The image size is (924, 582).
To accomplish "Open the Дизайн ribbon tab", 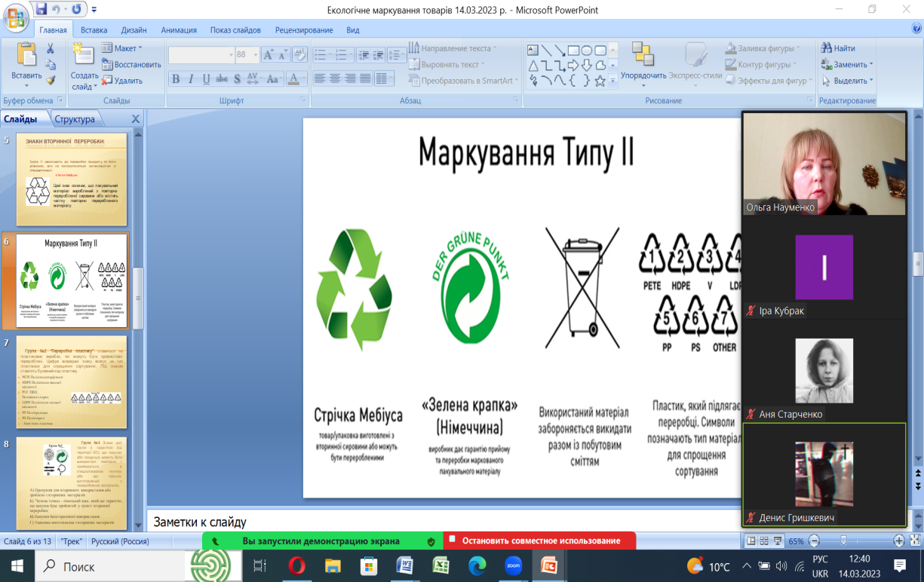I will tap(134, 30).
